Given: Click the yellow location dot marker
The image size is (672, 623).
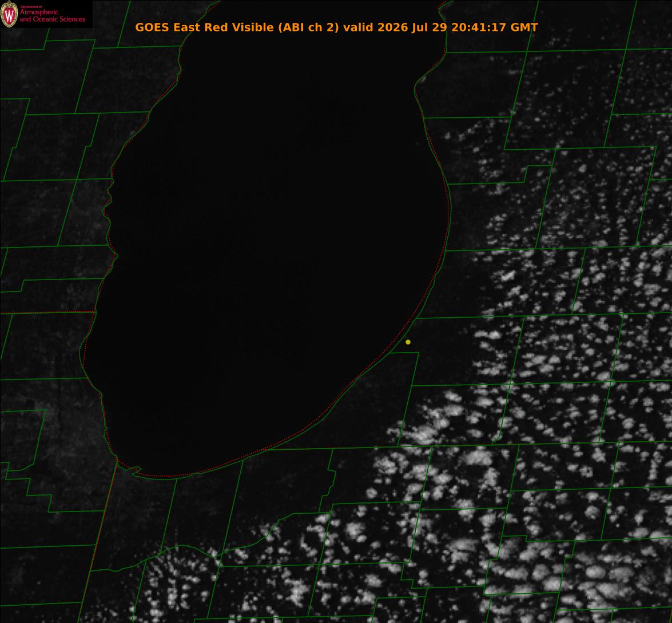Looking at the screenshot, I should (408, 342).
